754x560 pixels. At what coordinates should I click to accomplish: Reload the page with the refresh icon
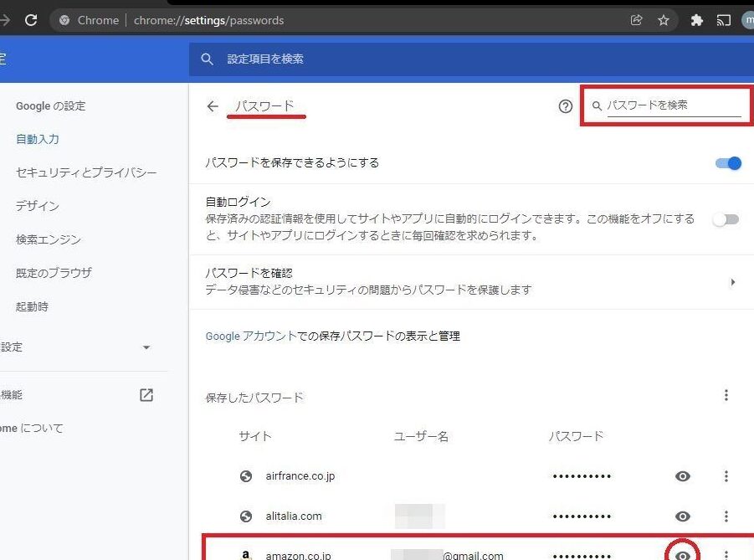(31, 20)
